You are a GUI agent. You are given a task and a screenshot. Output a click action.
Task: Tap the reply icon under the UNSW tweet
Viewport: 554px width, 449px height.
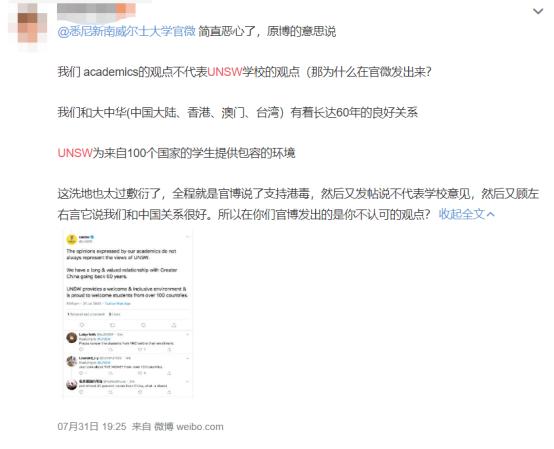tap(82, 325)
